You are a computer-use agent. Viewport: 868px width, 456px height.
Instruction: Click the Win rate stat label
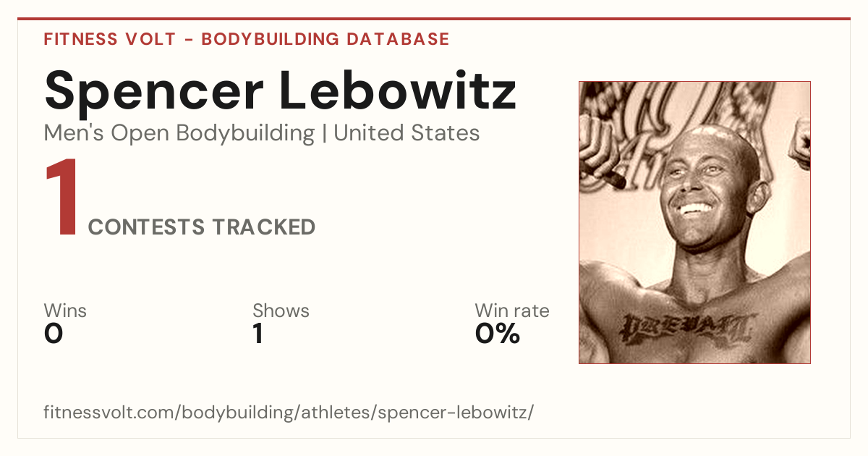511,311
